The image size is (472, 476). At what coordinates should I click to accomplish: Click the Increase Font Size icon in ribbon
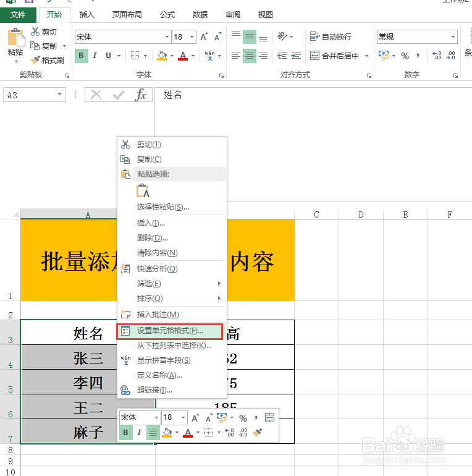pyautogui.click(x=204, y=36)
